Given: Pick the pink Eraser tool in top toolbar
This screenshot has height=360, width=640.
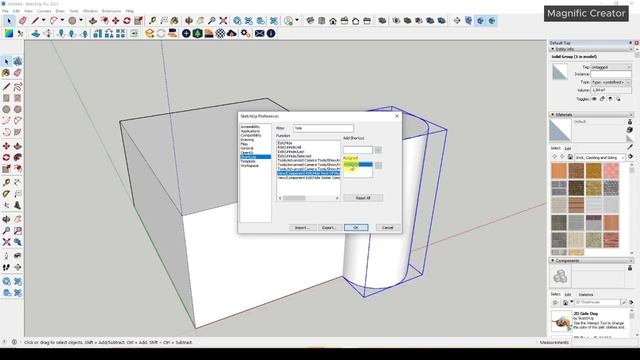Looking at the screenshot, I should pos(23,20).
